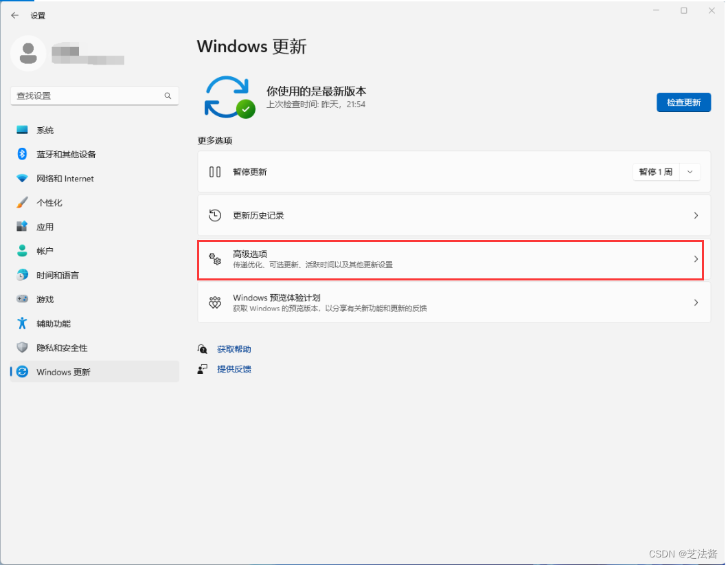The image size is (728, 565).
Task: Click the blurred user name
Action: tap(88, 54)
